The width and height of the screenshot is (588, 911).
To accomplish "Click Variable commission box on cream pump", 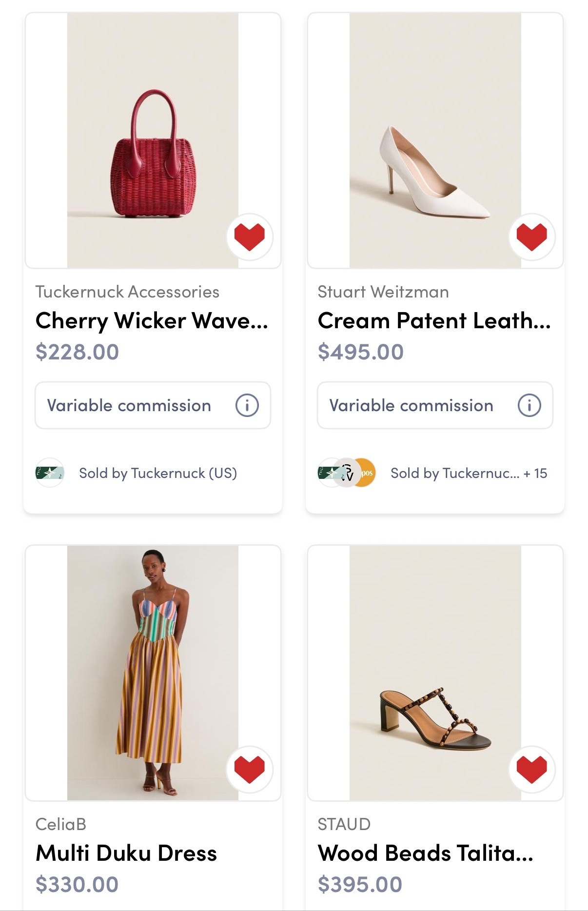I will point(411,405).
